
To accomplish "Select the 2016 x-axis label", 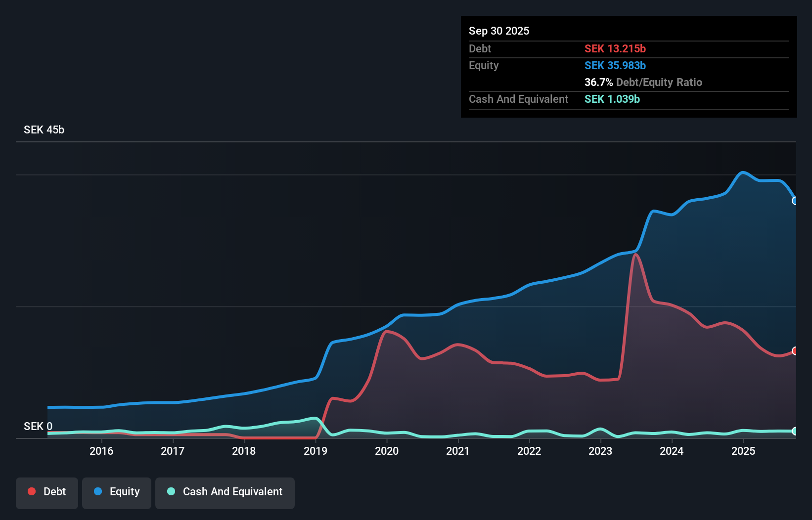I will [x=101, y=451].
